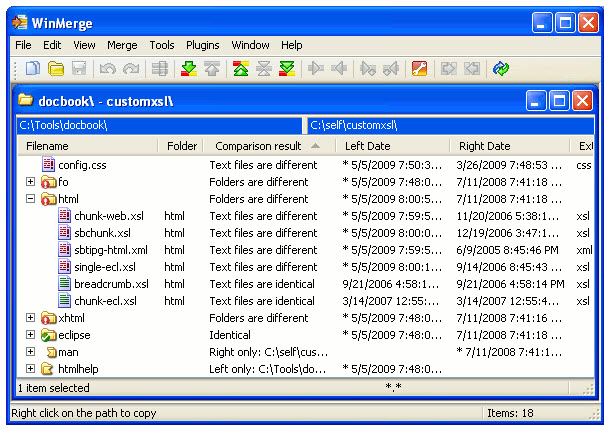Open the Window menu
This screenshot has height=431, width=604.
coord(250,45)
